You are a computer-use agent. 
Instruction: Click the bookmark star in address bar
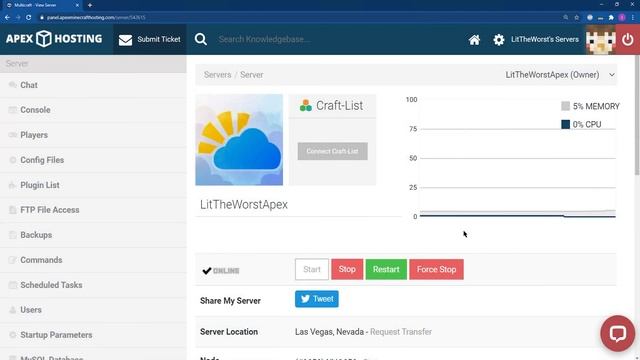click(x=577, y=17)
